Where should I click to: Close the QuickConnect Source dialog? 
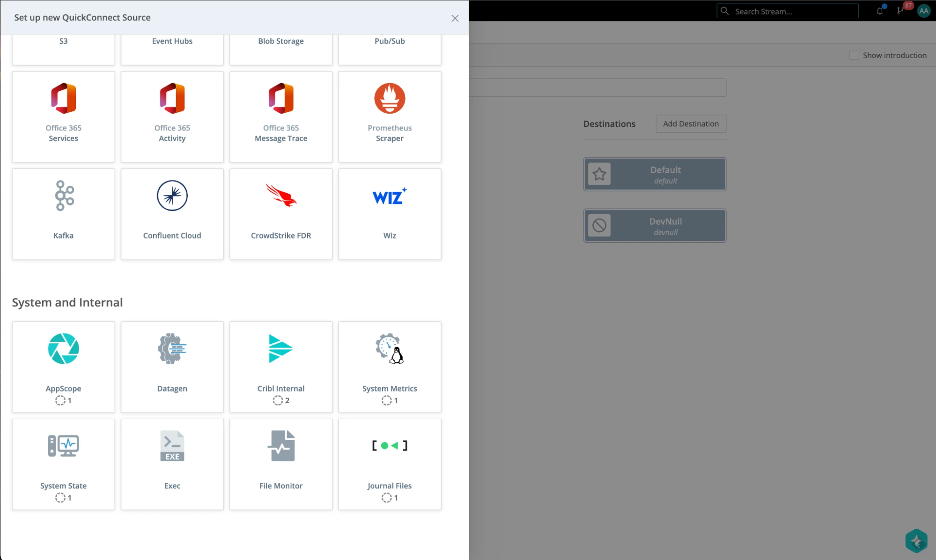pos(455,18)
